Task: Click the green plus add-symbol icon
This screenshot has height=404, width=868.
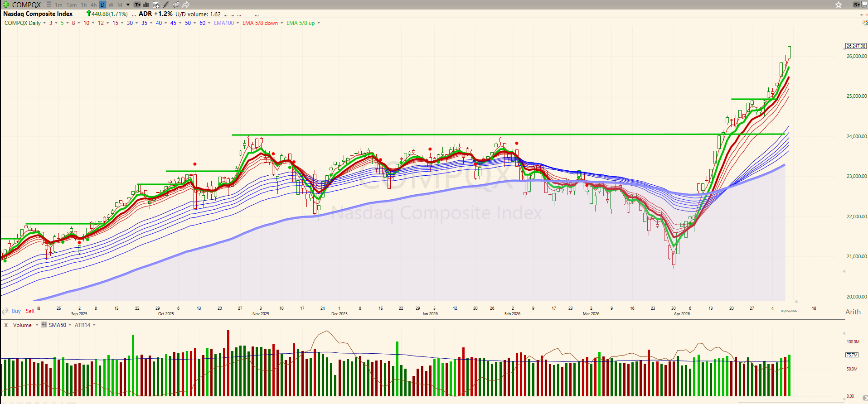Action: tap(6, 5)
